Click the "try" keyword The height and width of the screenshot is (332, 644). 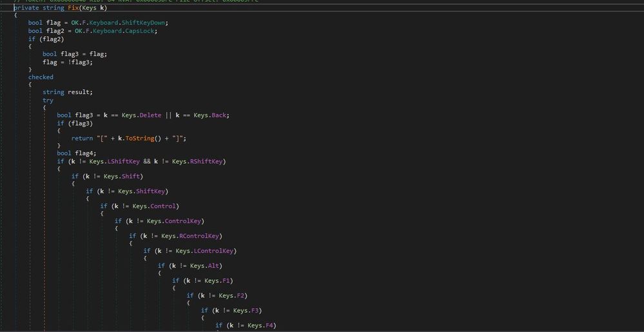48,101
